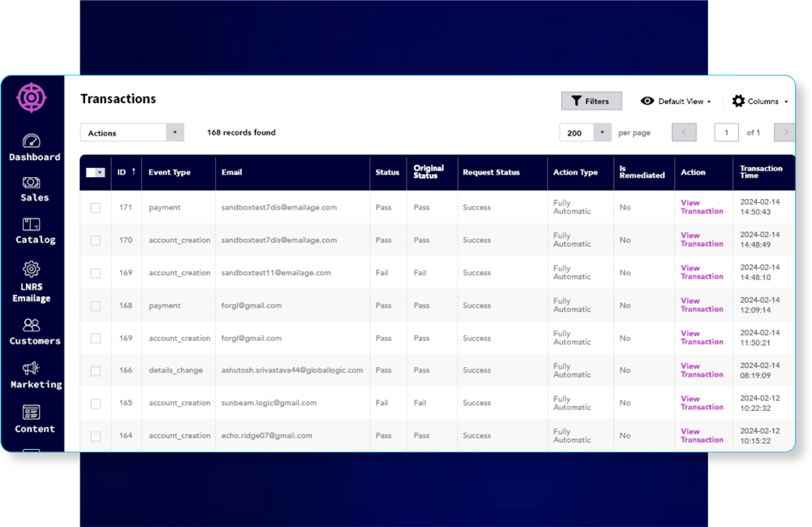
Task: Open the Catalog menu label
Action: coord(35,240)
